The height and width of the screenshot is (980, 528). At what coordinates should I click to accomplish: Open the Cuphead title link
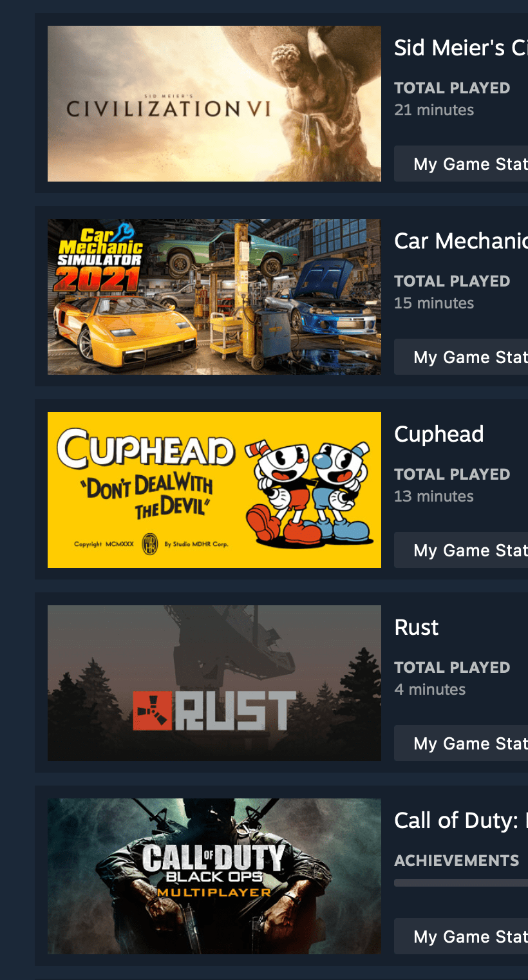click(439, 435)
